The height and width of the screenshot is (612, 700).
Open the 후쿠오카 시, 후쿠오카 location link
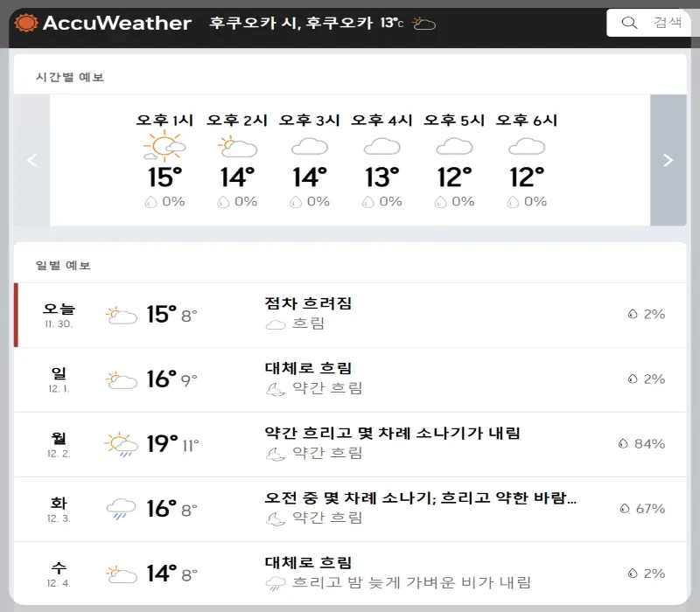pyautogui.click(x=290, y=23)
